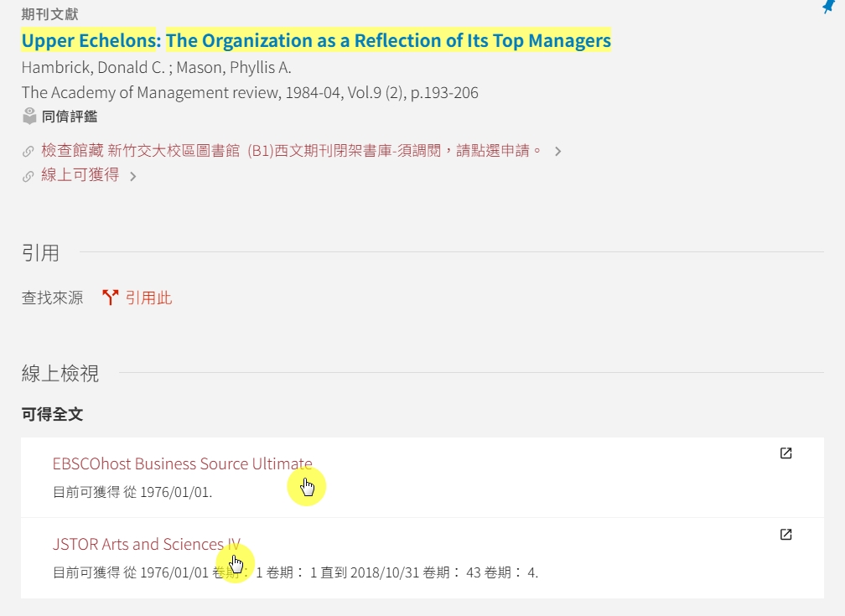
Task: Expand the chevron next to 線上可獲得
Action: pos(132,176)
